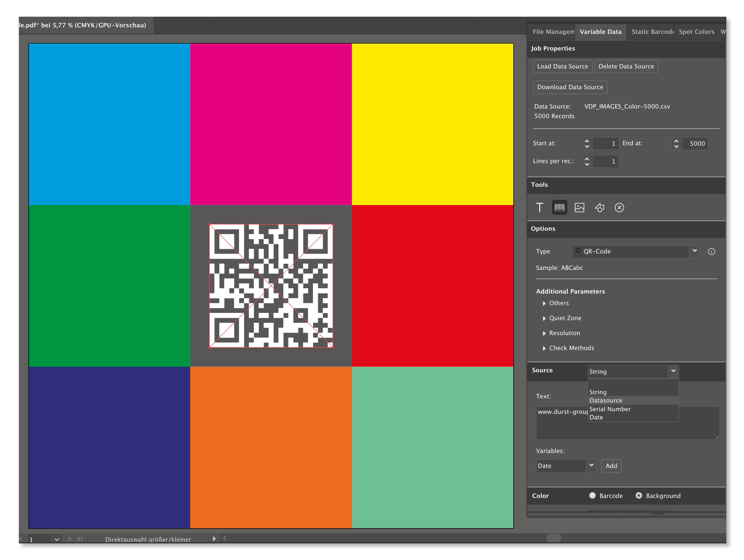Go to next artboard arrow
Screen dimensions: 744x560
70,538
